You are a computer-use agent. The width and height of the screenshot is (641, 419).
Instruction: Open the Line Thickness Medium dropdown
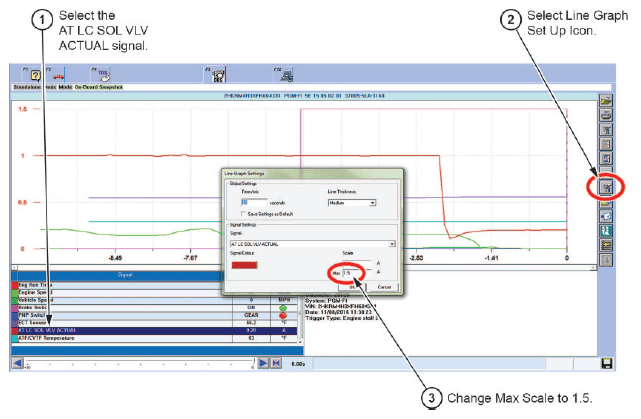pyautogui.click(x=352, y=203)
